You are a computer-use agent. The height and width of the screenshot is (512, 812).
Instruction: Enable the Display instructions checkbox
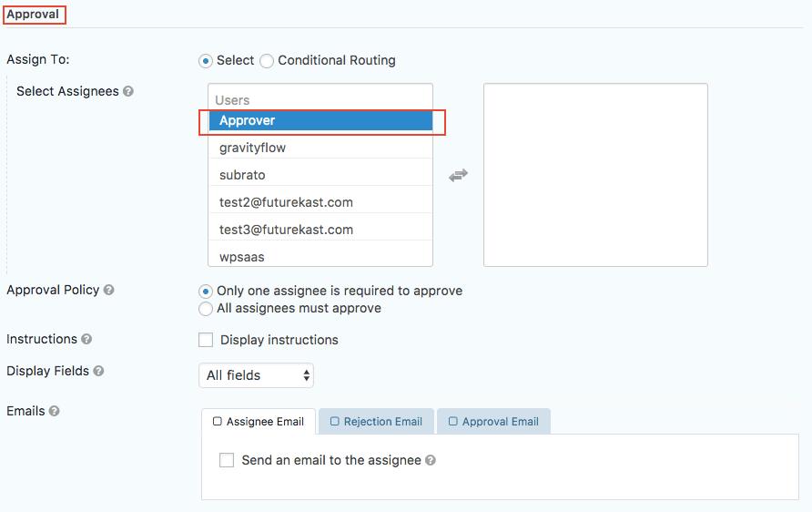coord(207,341)
